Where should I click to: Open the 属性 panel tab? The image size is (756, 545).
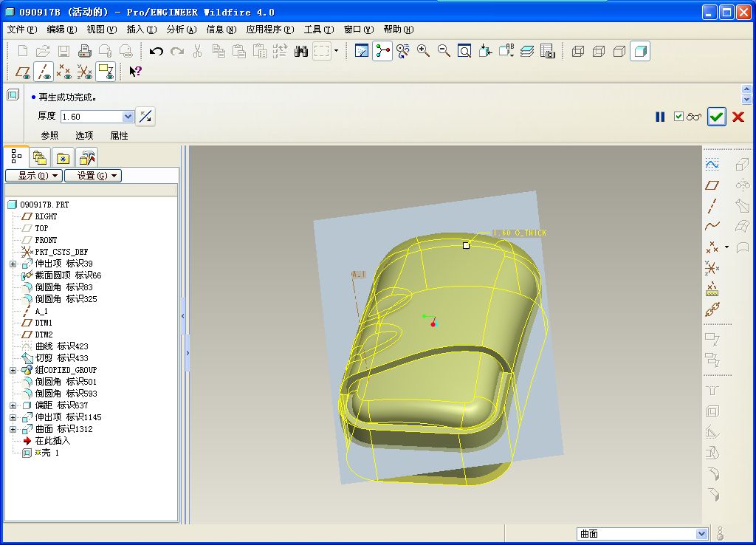[x=119, y=136]
